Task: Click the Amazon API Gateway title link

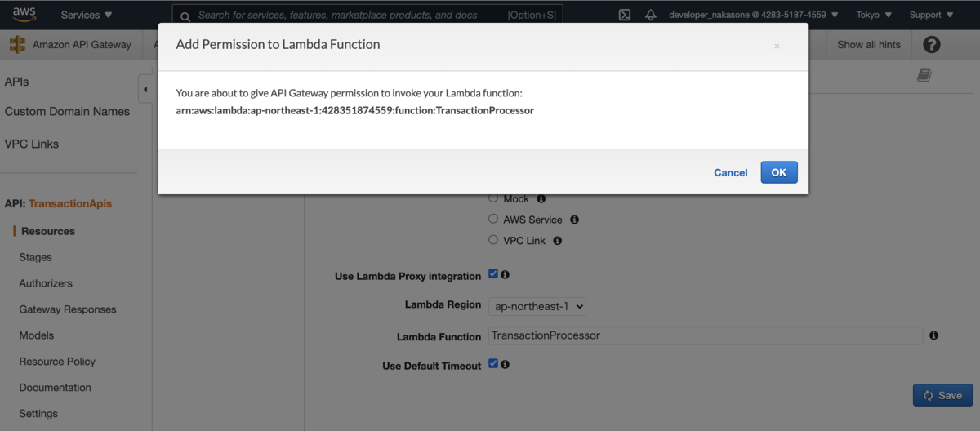Action: pyautogui.click(x=82, y=45)
